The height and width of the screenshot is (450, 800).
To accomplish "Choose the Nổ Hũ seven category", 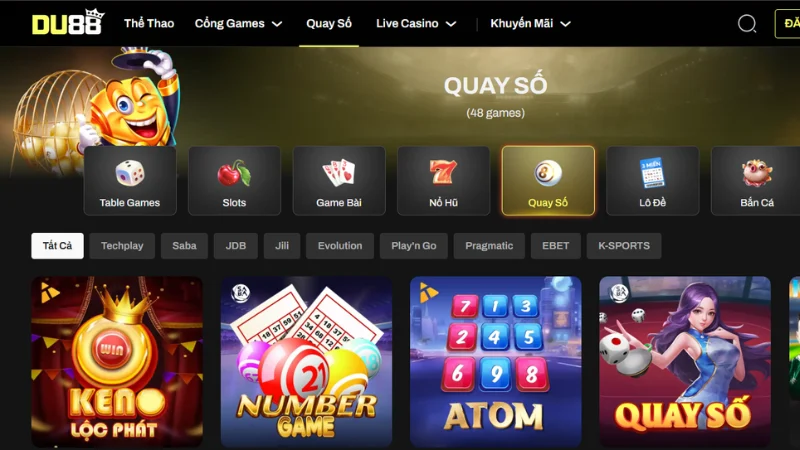I will pyautogui.click(x=443, y=181).
